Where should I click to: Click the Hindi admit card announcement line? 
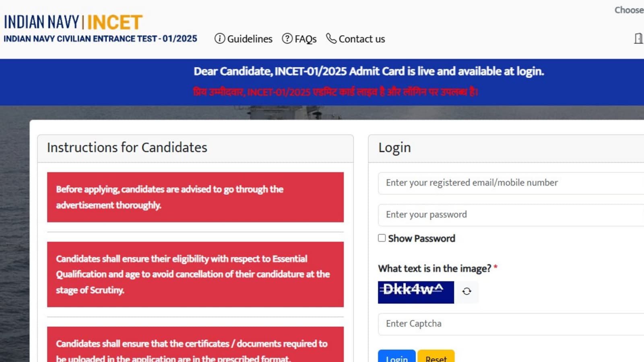pos(335,92)
